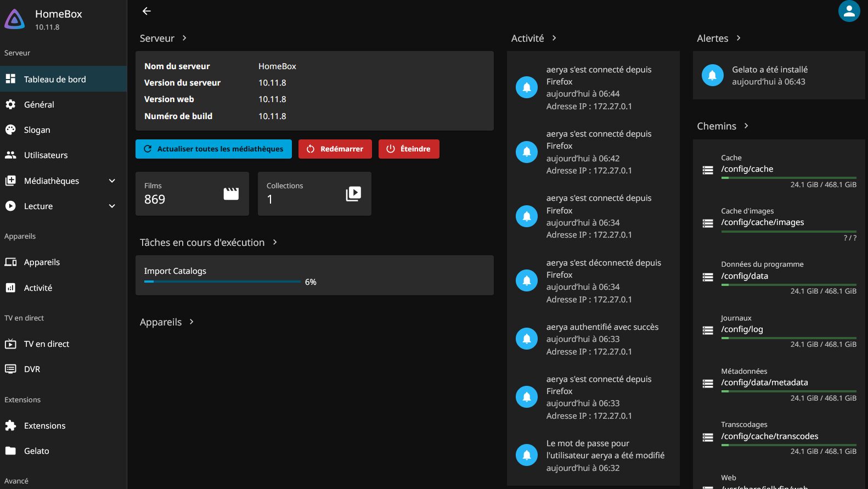Screen dimensions: 868x489
Task: Click the Slogan palette icon
Action: 10,130
